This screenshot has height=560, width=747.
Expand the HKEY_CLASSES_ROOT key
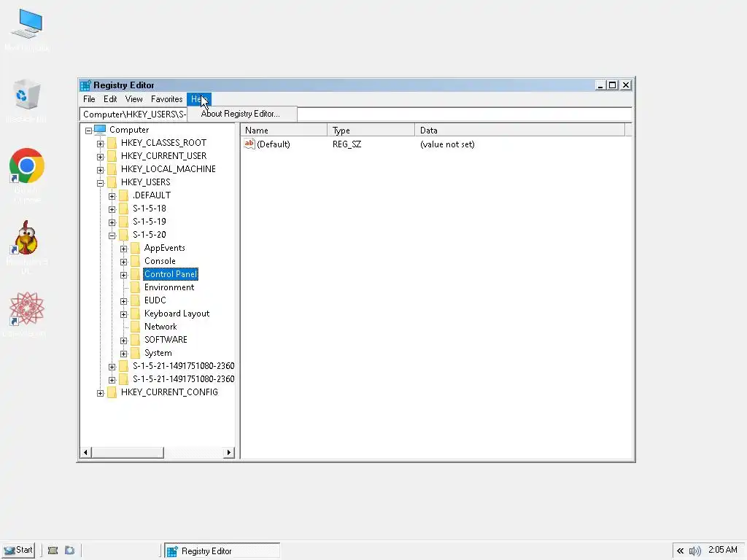(x=100, y=144)
